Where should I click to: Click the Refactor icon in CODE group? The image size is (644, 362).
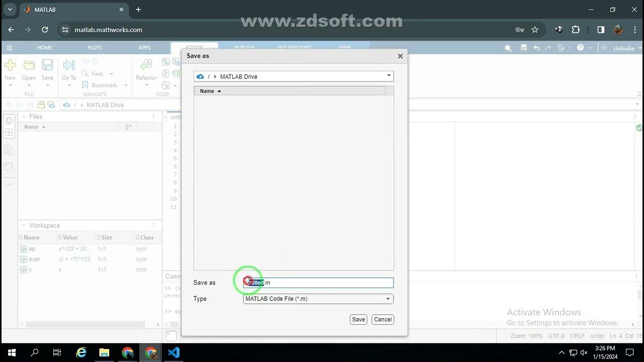(x=146, y=65)
